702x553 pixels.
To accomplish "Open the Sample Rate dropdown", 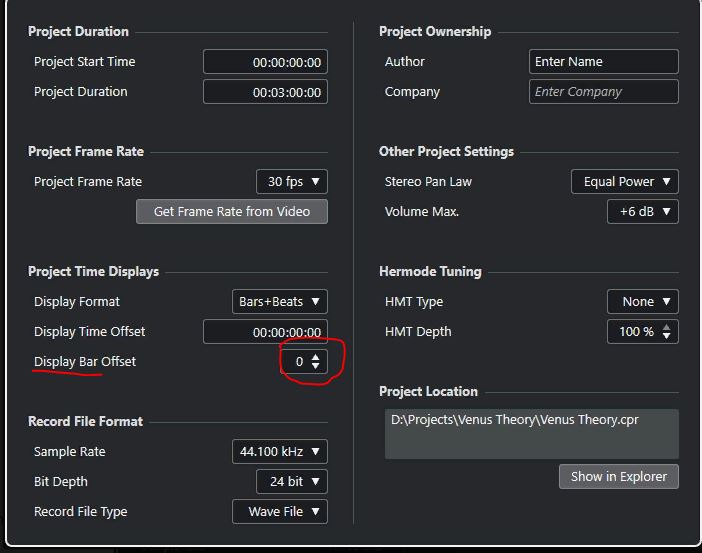I will pos(280,451).
